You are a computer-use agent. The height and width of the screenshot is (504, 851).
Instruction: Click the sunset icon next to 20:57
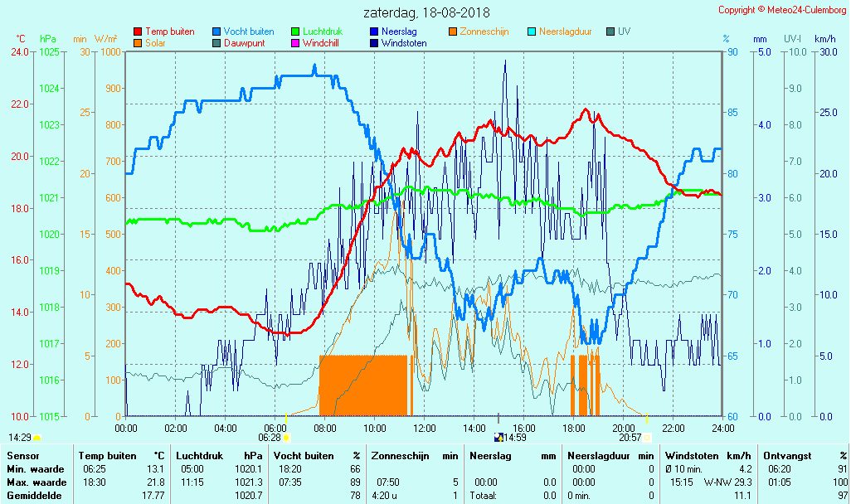(647, 438)
